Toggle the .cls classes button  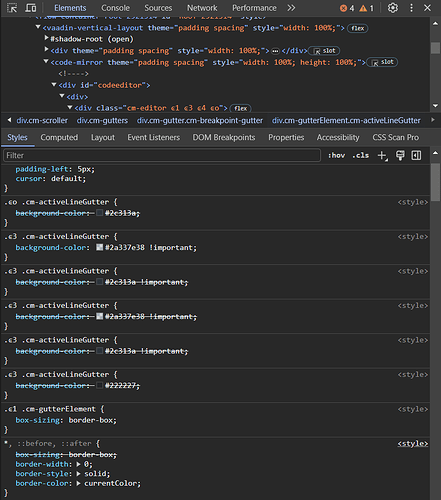coord(361,156)
